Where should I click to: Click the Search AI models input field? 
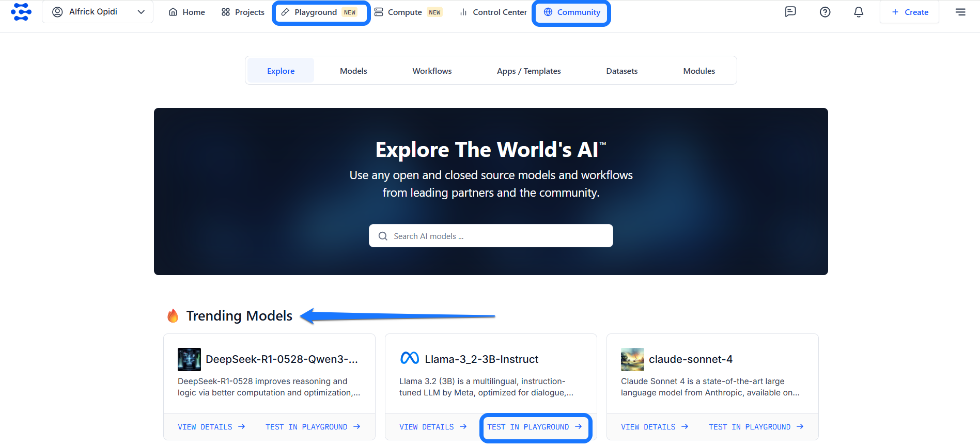click(x=491, y=236)
